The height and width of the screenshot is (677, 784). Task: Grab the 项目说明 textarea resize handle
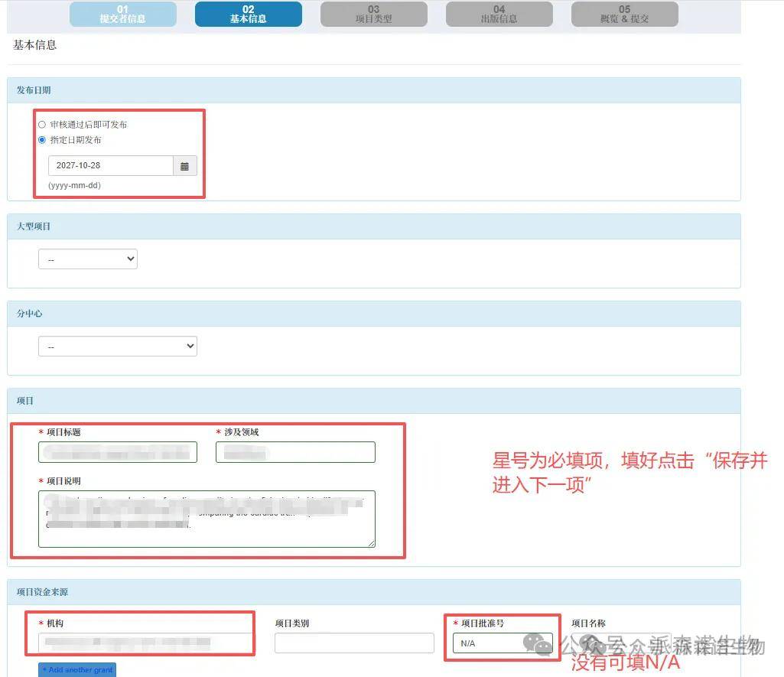tap(372, 544)
